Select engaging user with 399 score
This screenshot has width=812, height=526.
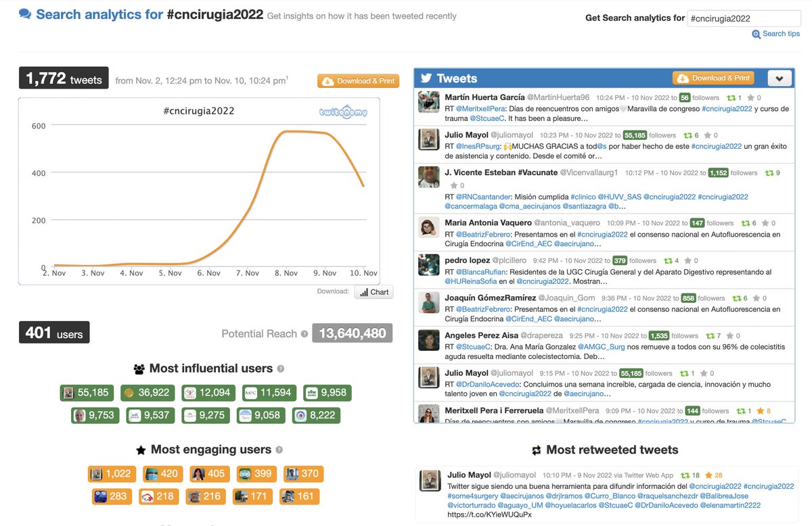click(256, 474)
